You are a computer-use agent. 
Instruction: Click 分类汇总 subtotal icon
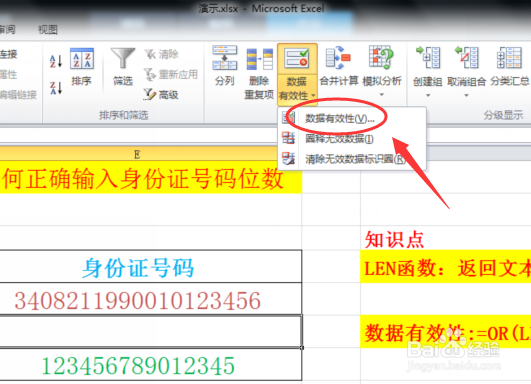509,58
